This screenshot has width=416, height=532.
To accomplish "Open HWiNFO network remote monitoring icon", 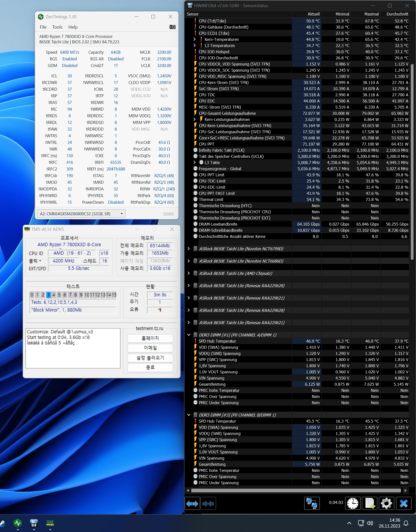I will 312,503.
